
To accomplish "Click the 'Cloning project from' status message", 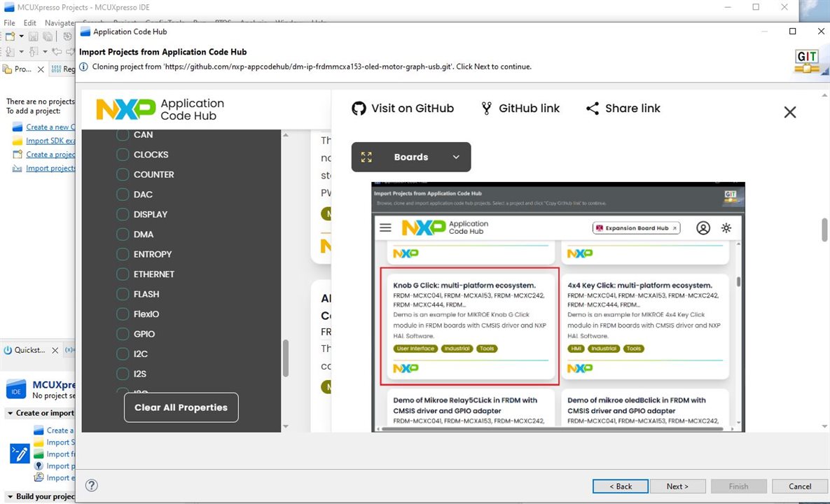I will click(x=312, y=66).
